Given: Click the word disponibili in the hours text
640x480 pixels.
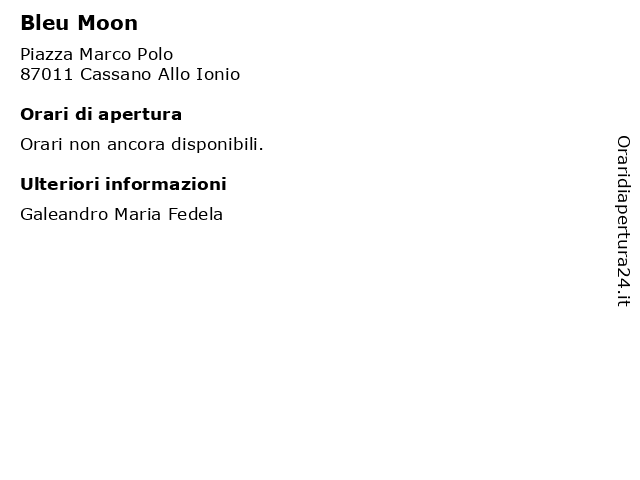Looking at the screenshot, I should coord(217,144).
